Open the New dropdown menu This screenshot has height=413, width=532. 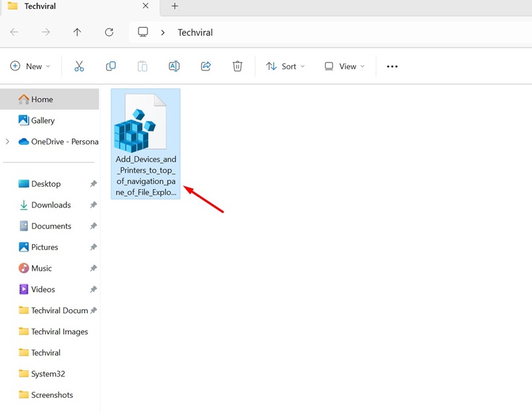tap(30, 67)
